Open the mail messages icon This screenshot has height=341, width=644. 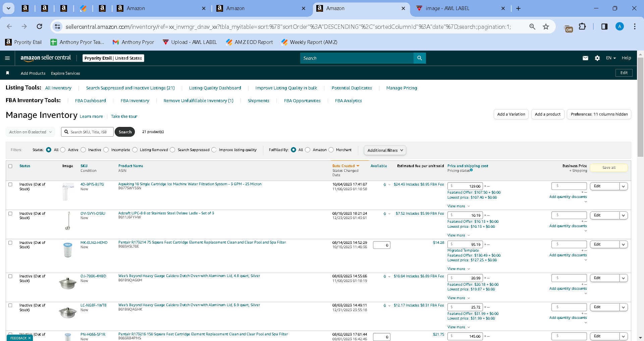[585, 58]
